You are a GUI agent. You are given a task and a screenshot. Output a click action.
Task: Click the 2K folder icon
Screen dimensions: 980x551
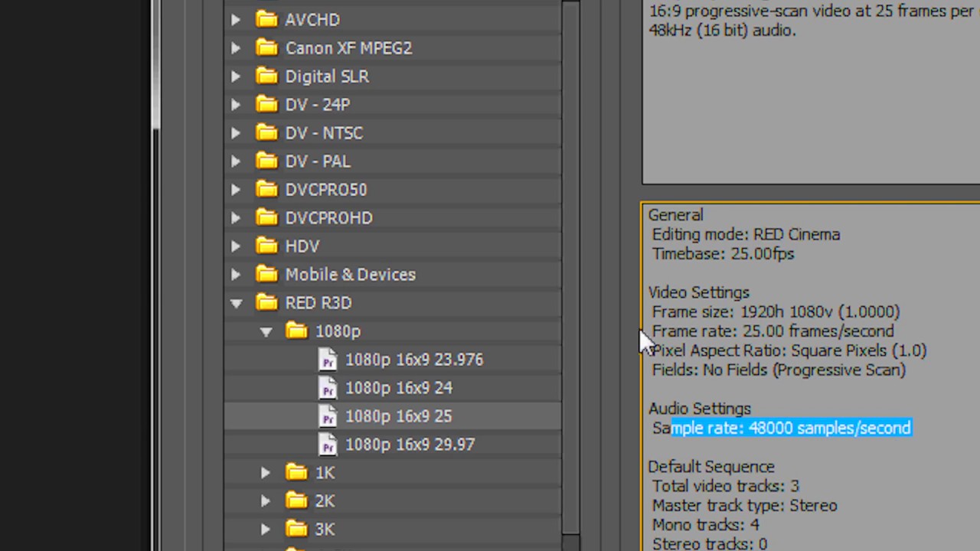click(x=296, y=500)
